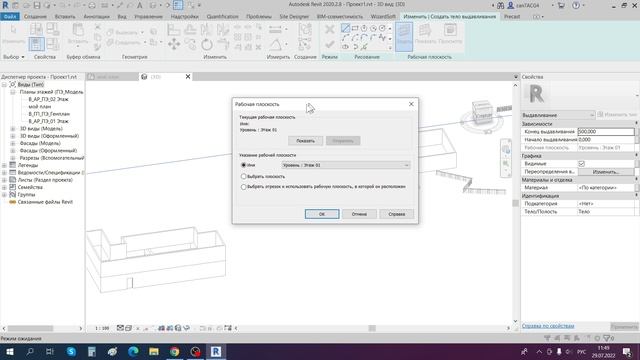This screenshot has height=360, width=640.
Task: Expand the Семейства tree node
Action: [4, 187]
